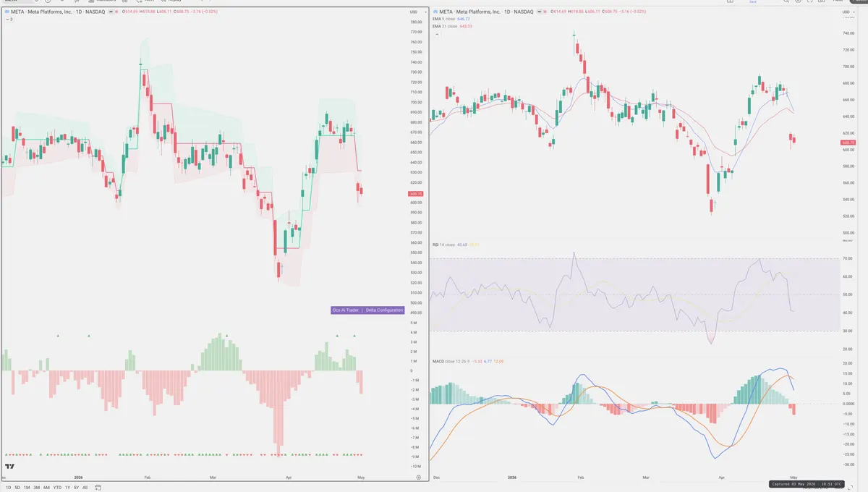Switch to the YTD range

click(56, 488)
